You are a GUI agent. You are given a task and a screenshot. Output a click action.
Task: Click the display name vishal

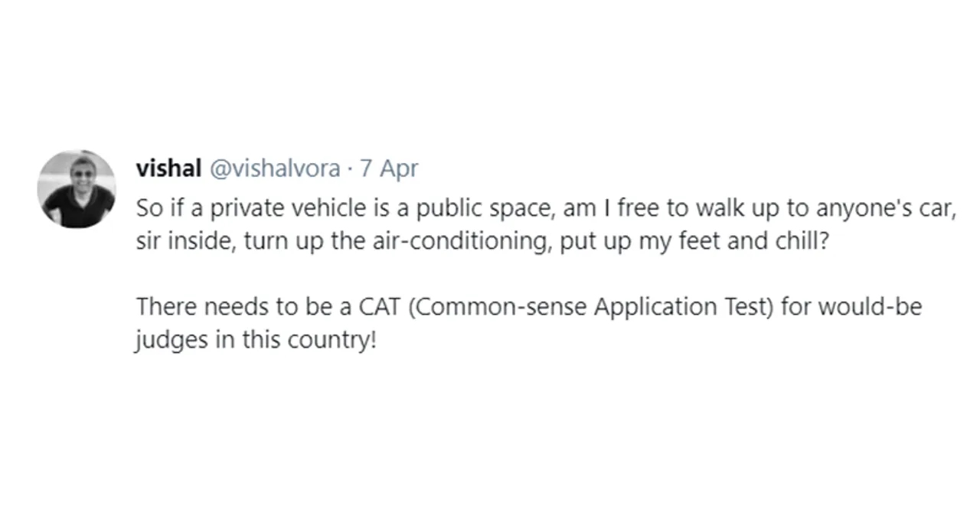click(168, 168)
